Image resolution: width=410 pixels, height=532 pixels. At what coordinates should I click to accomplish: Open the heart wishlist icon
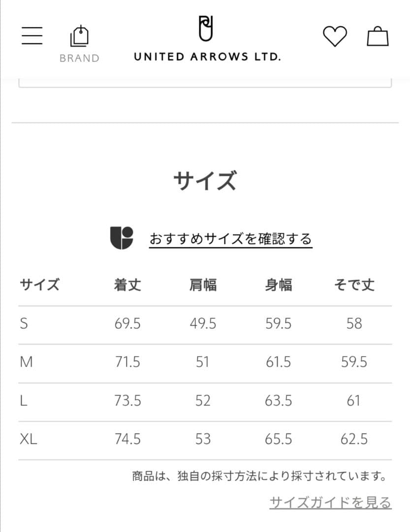tap(335, 36)
